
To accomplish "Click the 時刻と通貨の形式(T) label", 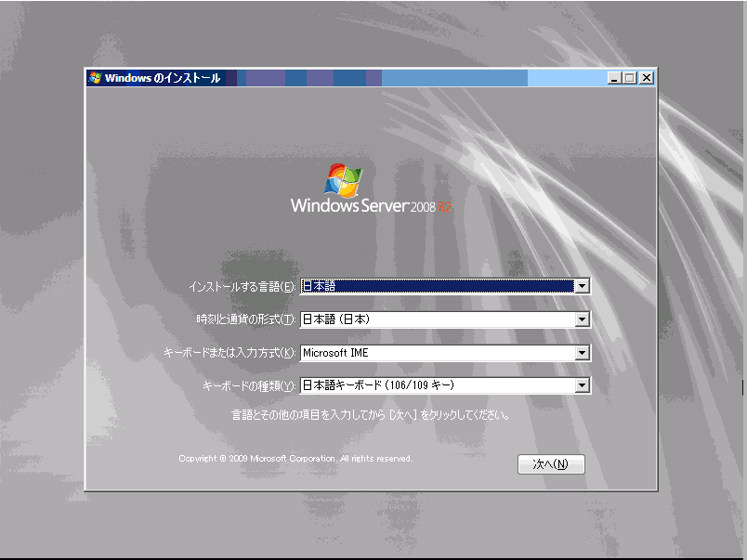I will pyautogui.click(x=246, y=319).
